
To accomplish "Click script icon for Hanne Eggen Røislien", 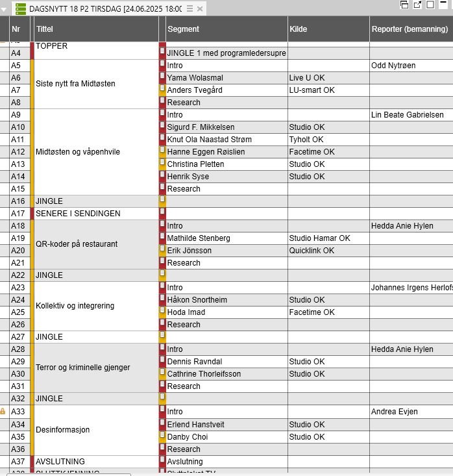I will 162,149.
